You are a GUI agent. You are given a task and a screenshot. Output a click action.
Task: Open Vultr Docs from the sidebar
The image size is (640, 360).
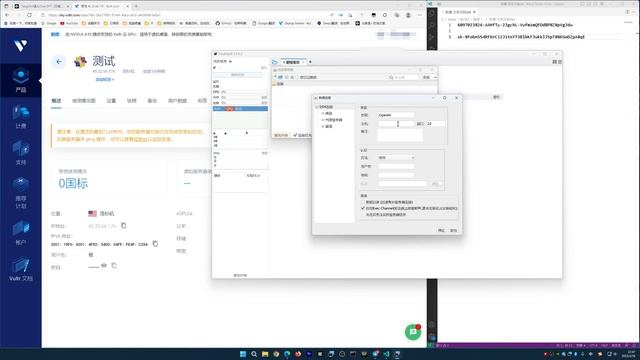coord(20,269)
